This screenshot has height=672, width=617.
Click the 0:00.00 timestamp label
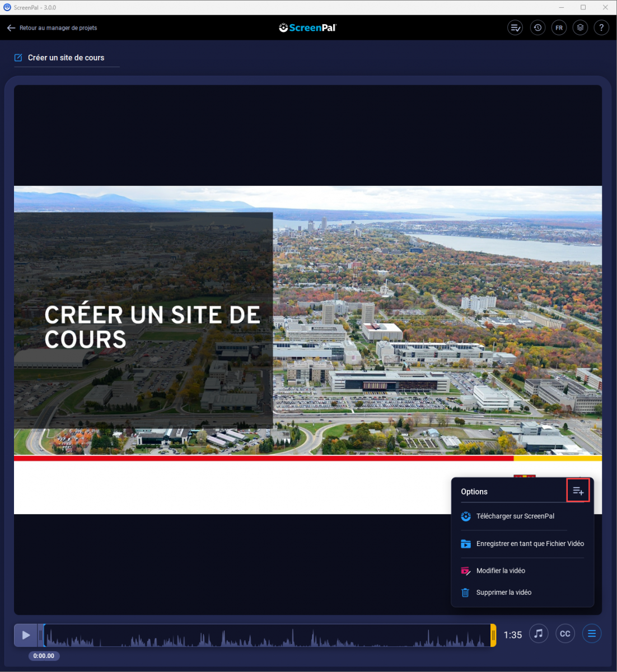(x=44, y=656)
